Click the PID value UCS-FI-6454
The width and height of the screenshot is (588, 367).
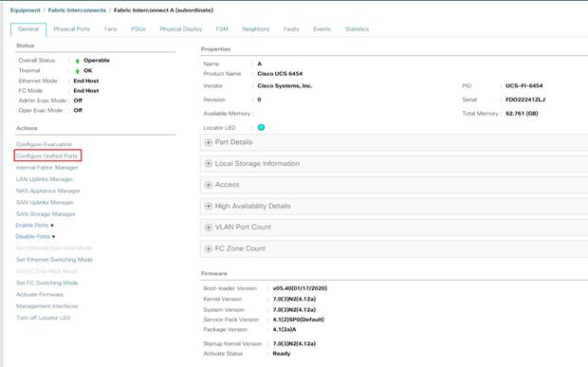coord(524,85)
